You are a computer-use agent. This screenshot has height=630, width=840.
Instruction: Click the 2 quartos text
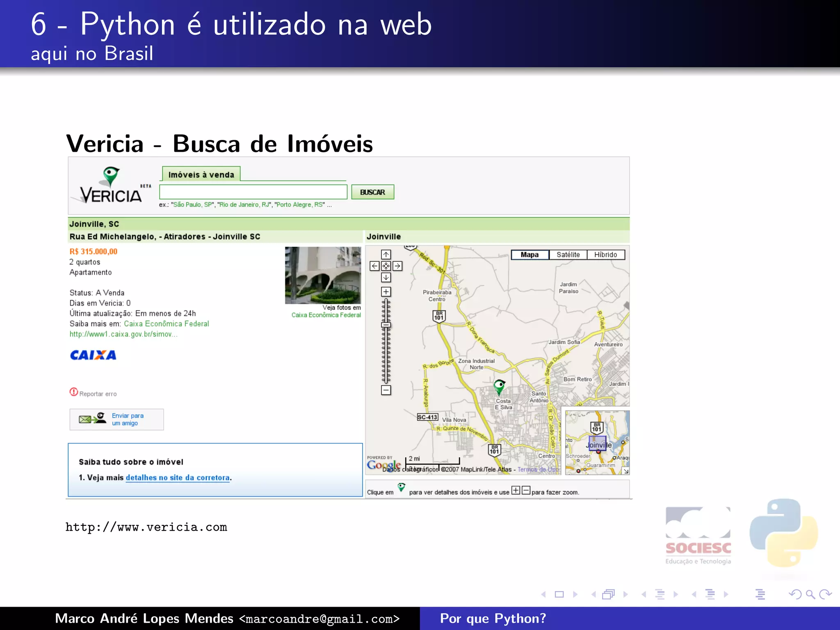[x=85, y=262]
